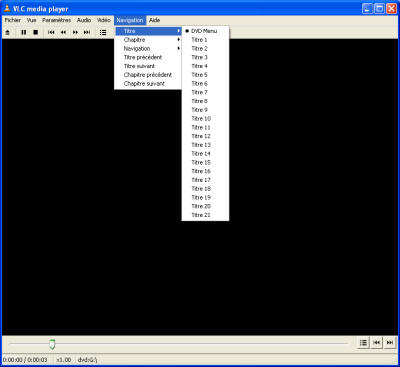Select Titre 16 in submenu

[205, 171]
